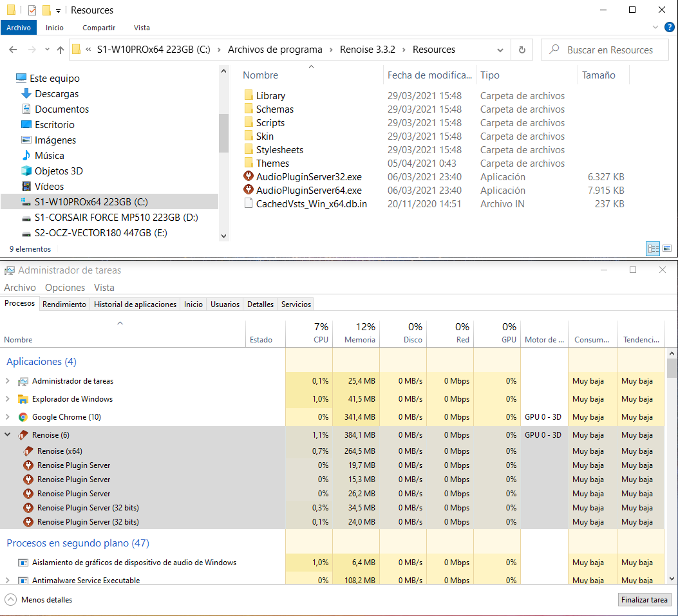The width and height of the screenshot is (678, 616).
Task: Click the AudioPluginServer64.exe file icon
Action: pos(248,189)
